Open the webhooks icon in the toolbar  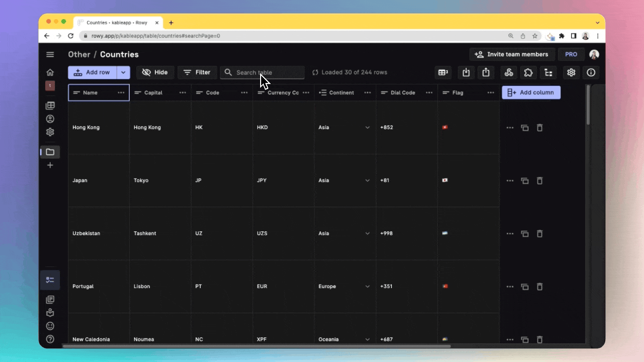point(509,72)
